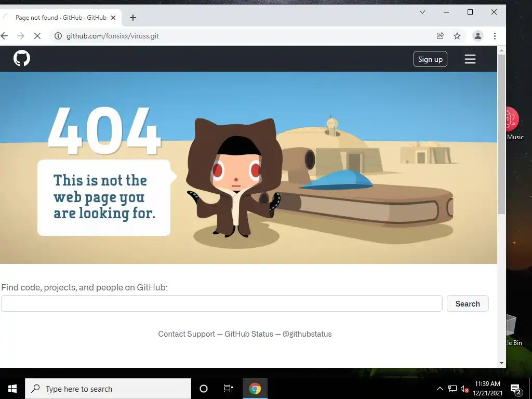
Task: Open the notification center icon
Action: point(516,390)
